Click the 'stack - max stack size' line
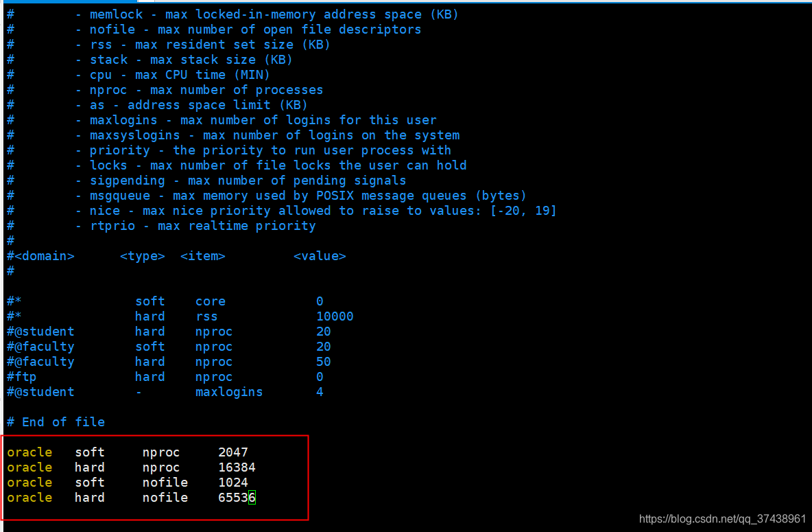 (150, 60)
